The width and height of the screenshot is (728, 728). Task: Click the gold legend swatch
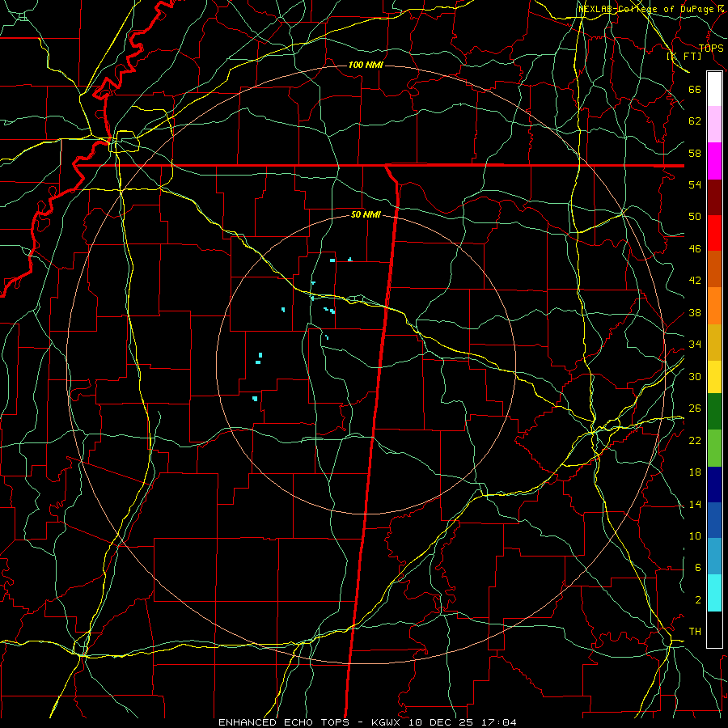[714, 342]
